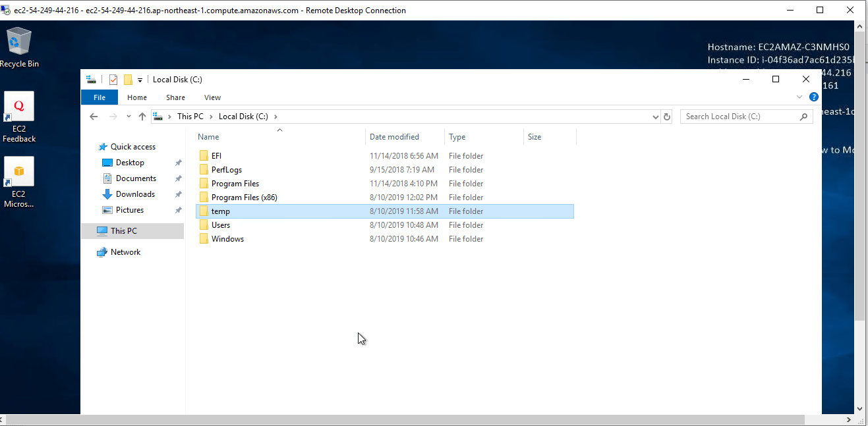Switch to the View ribbon tab

[212, 97]
